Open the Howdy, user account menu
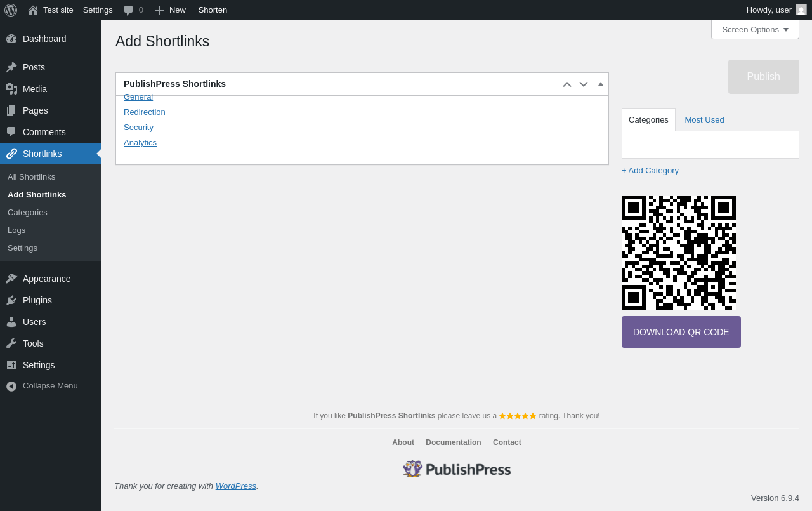The image size is (812, 511). tap(776, 10)
